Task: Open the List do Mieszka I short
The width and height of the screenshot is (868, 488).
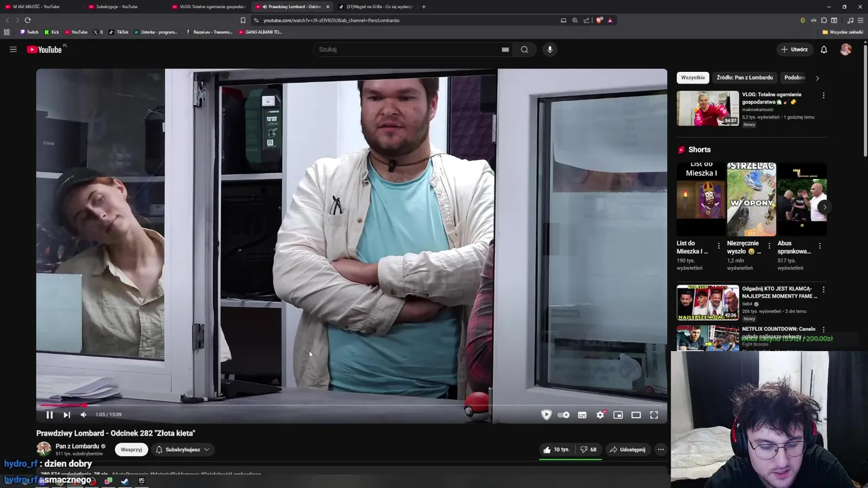Action: click(x=701, y=199)
